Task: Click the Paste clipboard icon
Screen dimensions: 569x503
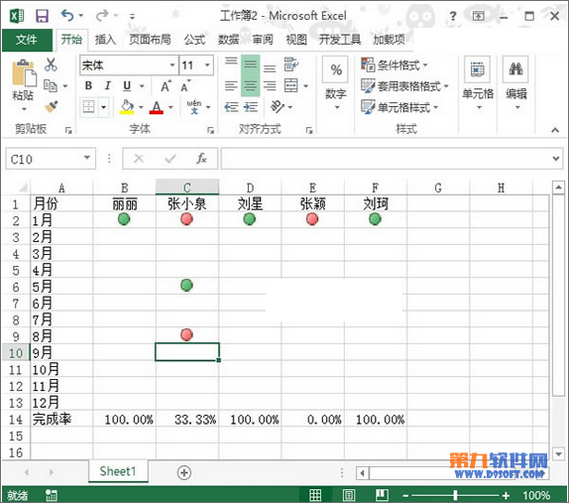Action: pyautogui.click(x=24, y=73)
